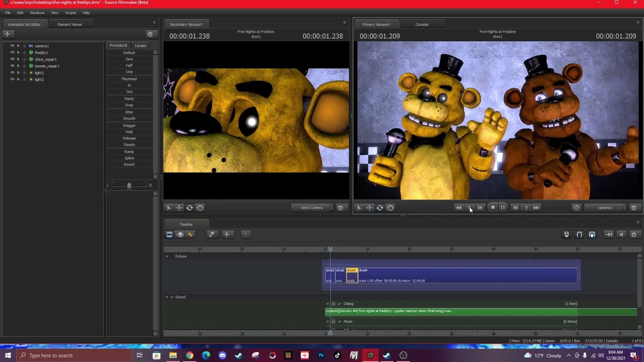Open the File menu

pos(8,13)
